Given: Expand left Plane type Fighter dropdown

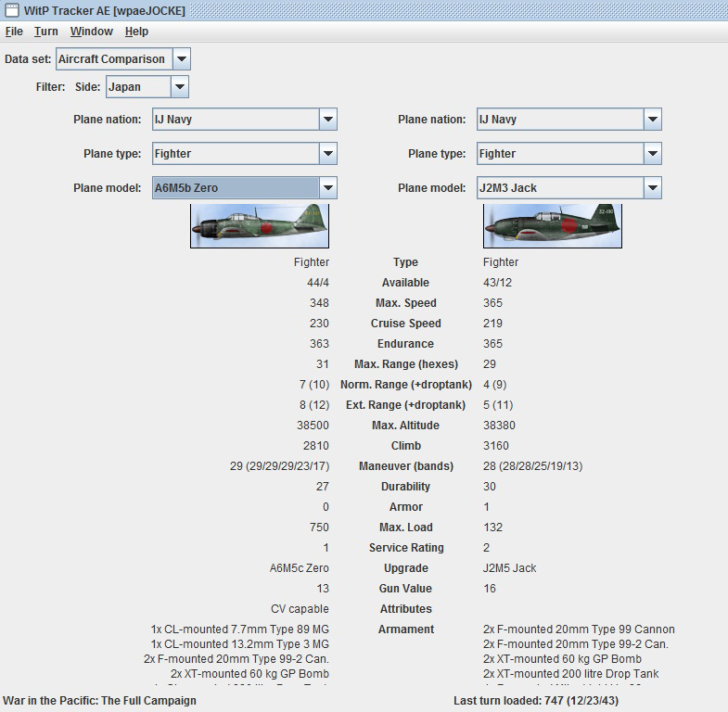Looking at the screenshot, I should coord(327,154).
